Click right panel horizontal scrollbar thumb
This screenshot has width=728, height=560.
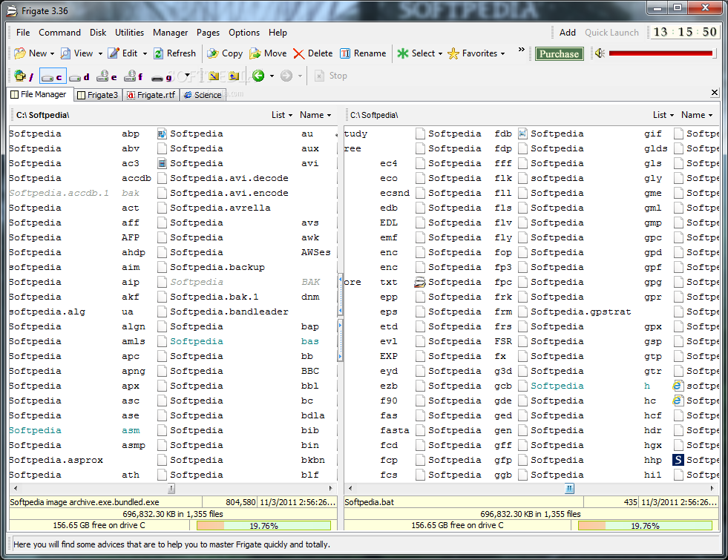tap(569, 488)
